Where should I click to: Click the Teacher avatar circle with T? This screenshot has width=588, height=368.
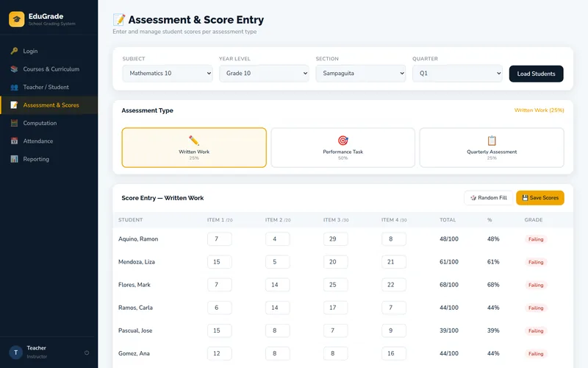tap(15, 353)
